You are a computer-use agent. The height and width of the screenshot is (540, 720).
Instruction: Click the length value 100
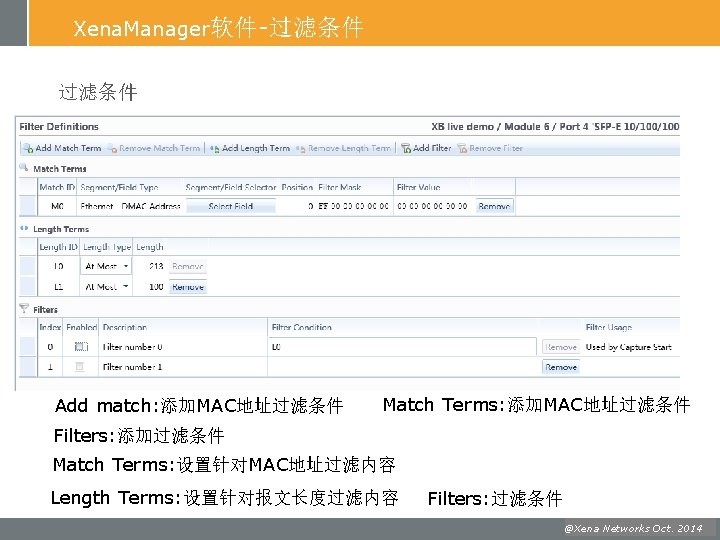pos(156,287)
